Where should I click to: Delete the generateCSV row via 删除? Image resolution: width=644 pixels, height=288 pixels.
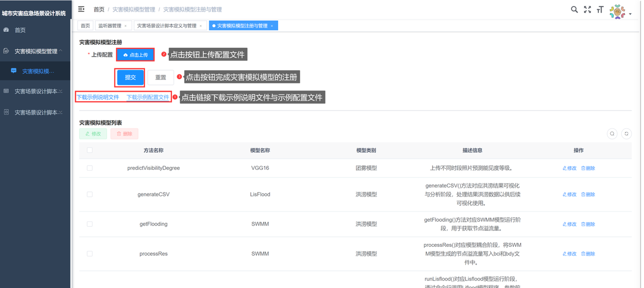pyautogui.click(x=588, y=195)
